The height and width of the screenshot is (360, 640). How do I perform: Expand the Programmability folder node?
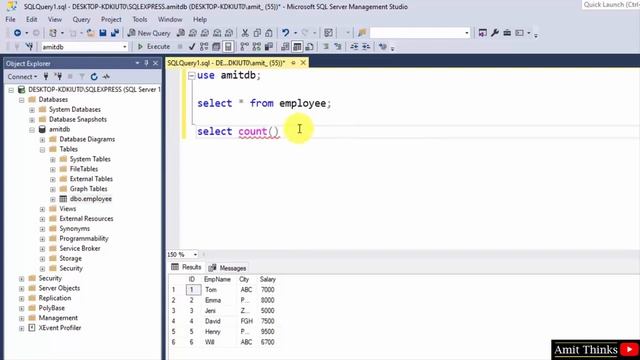[42, 239]
